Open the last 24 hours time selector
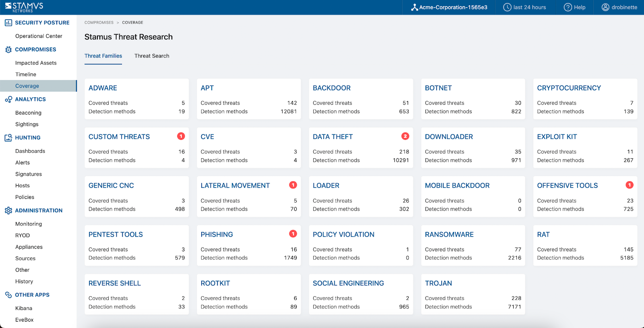Screen dimensions: 644x328 525,7
